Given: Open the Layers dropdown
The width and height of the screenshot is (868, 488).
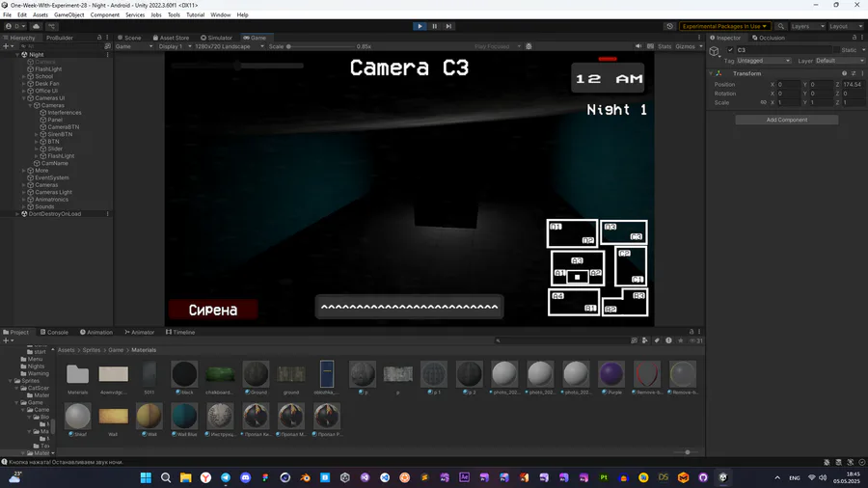Looking at the screenshot, I should (807, 26).
